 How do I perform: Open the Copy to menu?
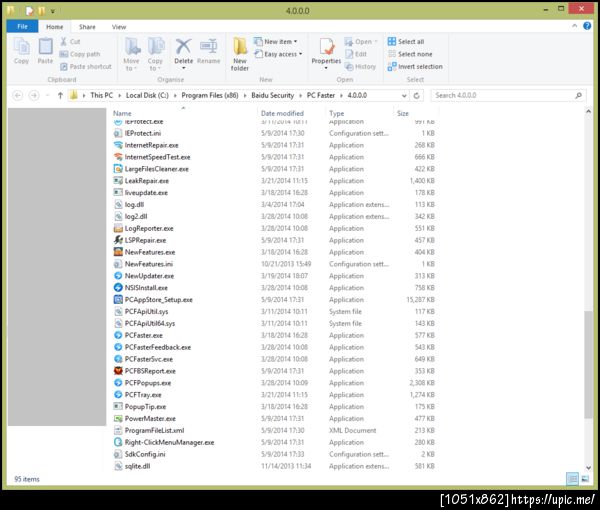pos(155,54)
